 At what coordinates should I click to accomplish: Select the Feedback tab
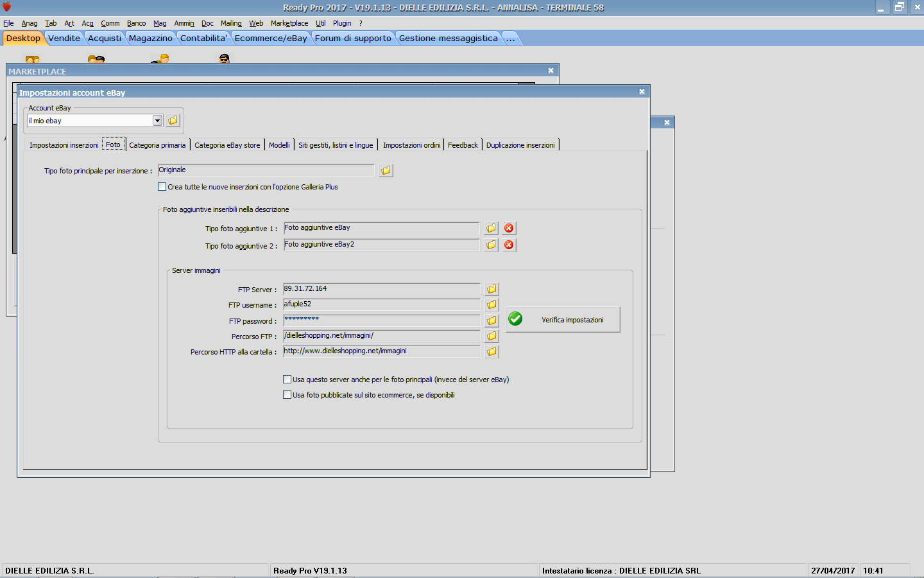point(463,145)
